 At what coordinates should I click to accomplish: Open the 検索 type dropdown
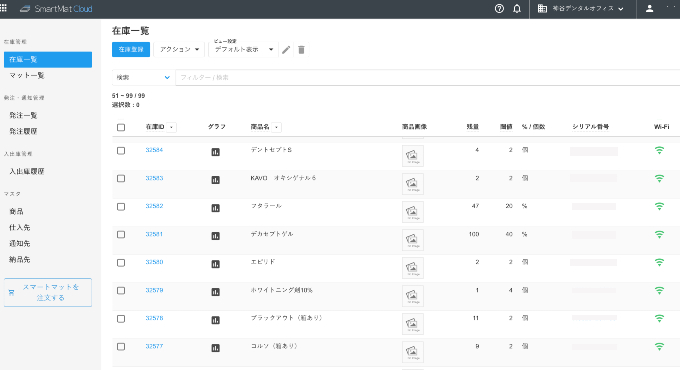tap(143, 77)
